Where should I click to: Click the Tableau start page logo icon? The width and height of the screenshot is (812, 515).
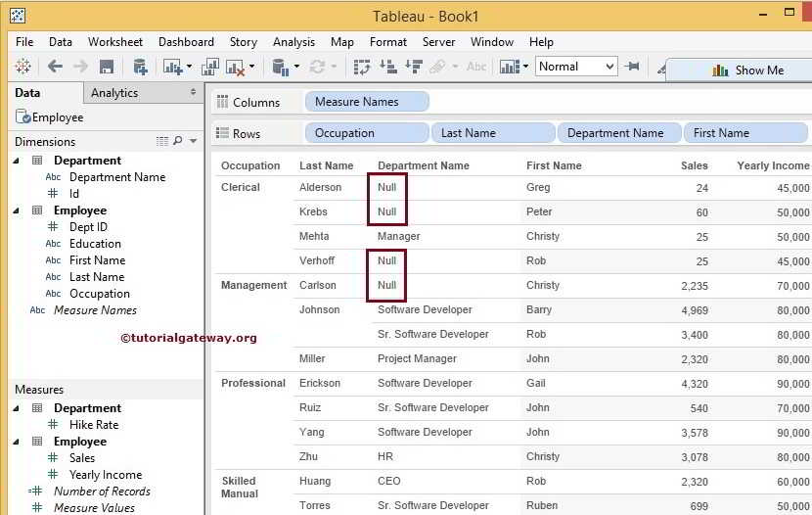[23, 67]
